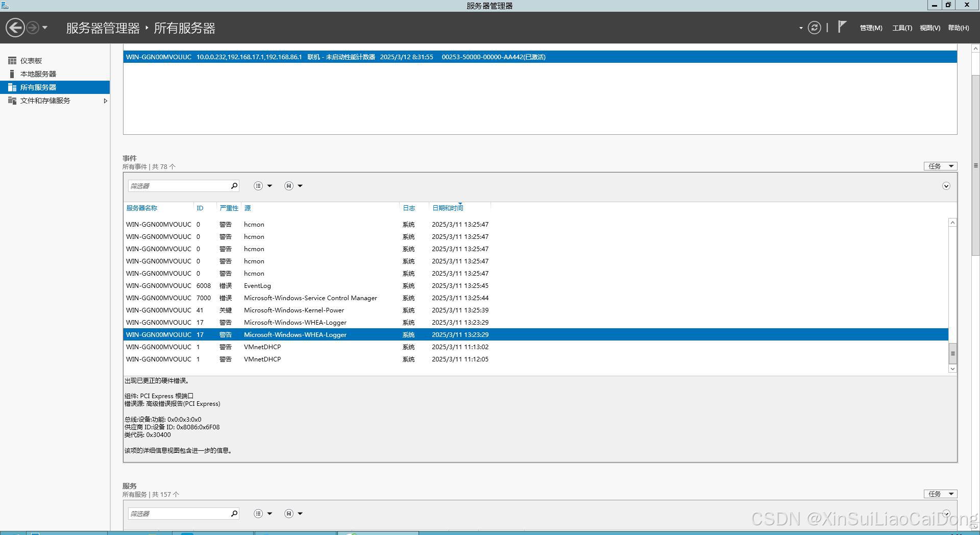Click the events filter input field
The height and width of the screenshot is (535, 980).
(x=178, y=186)
